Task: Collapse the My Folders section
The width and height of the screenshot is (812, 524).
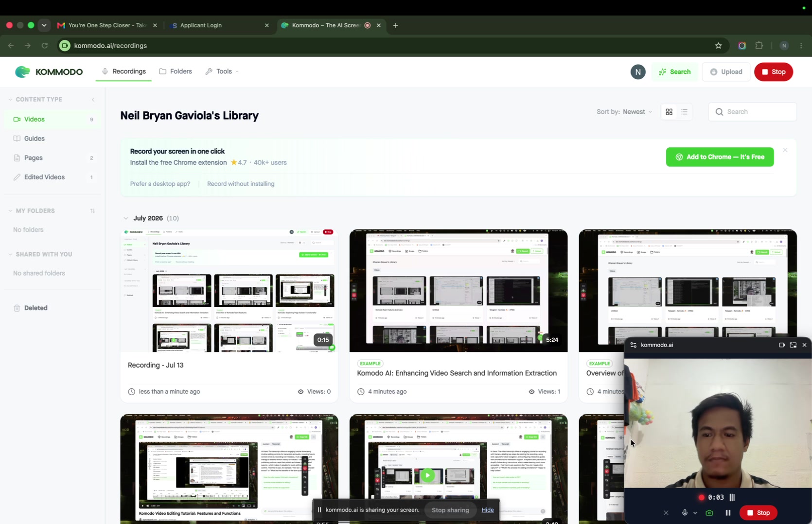Action: 10,211
